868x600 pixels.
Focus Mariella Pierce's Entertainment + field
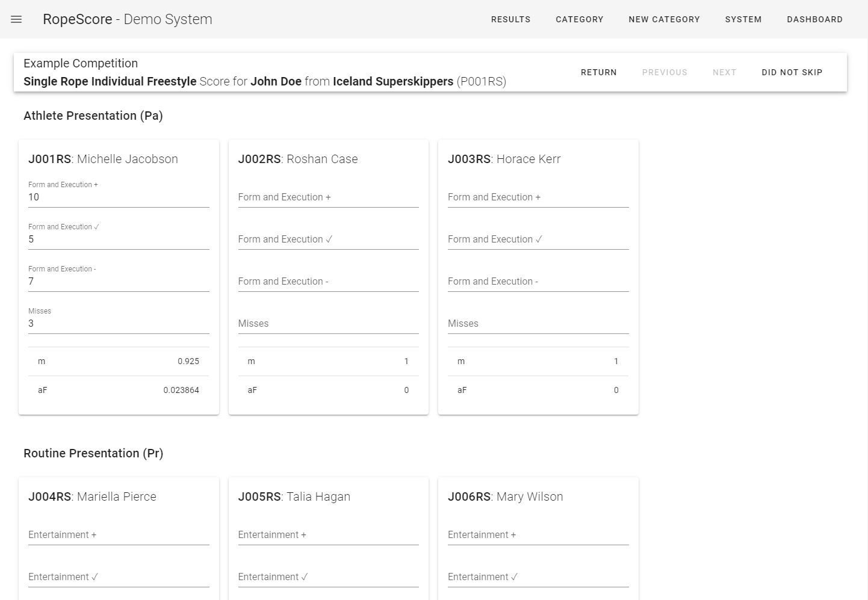coord(119,535)
